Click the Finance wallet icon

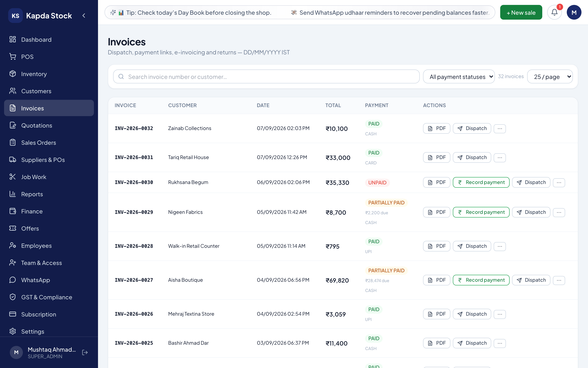[x=13, y=211]
